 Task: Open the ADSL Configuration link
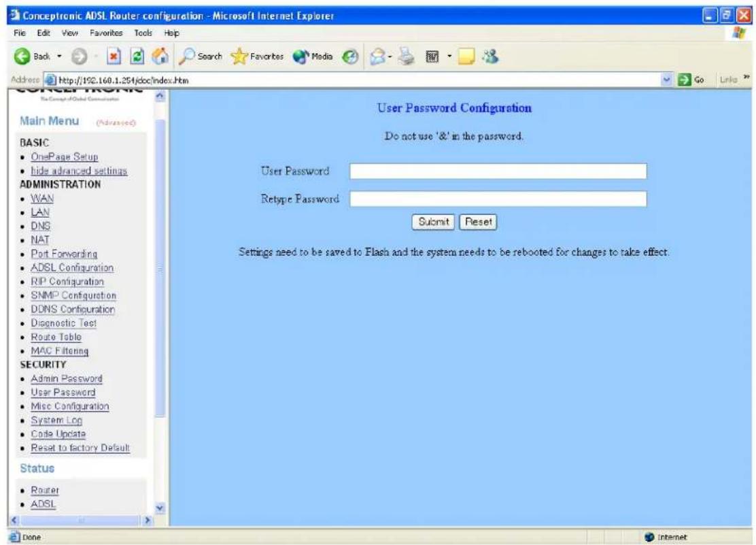(x=72, y=267)
